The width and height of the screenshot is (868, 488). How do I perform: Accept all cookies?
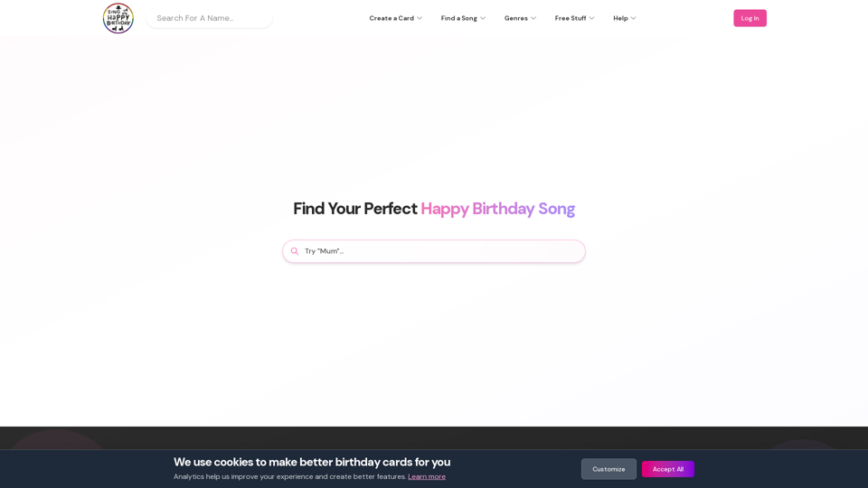click(668, 469)
